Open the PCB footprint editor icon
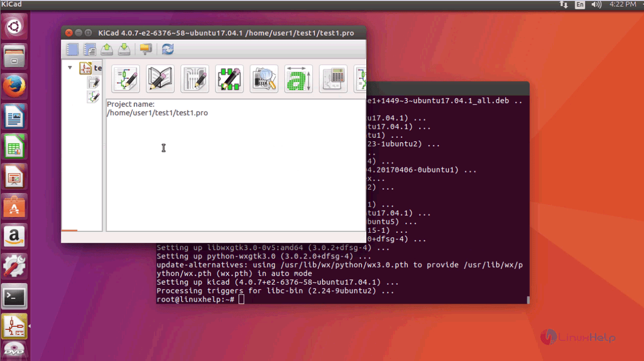The height and width of the screenshot is (361, 644). click(x=229, y=79)
